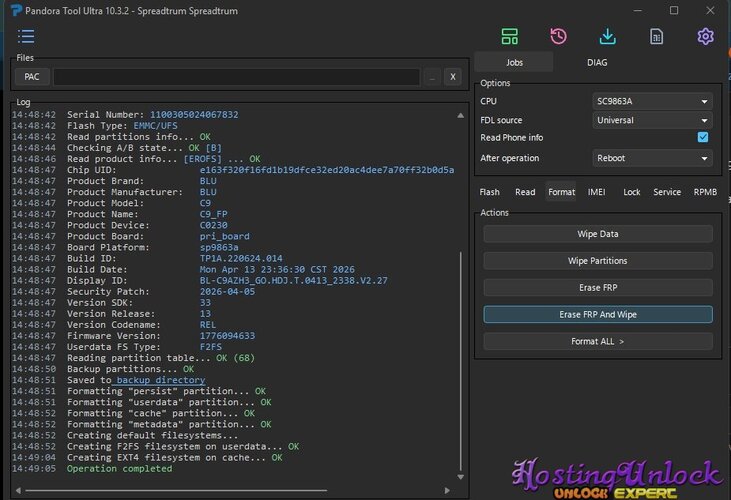Select the IMEI tab

(596, 192)
